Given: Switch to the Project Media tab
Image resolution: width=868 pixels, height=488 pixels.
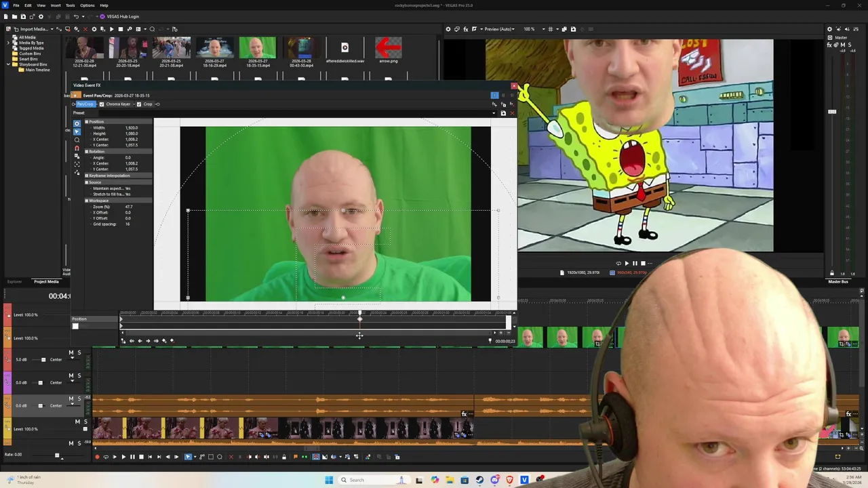Looking at the screenshot, I should click(46, 281).
